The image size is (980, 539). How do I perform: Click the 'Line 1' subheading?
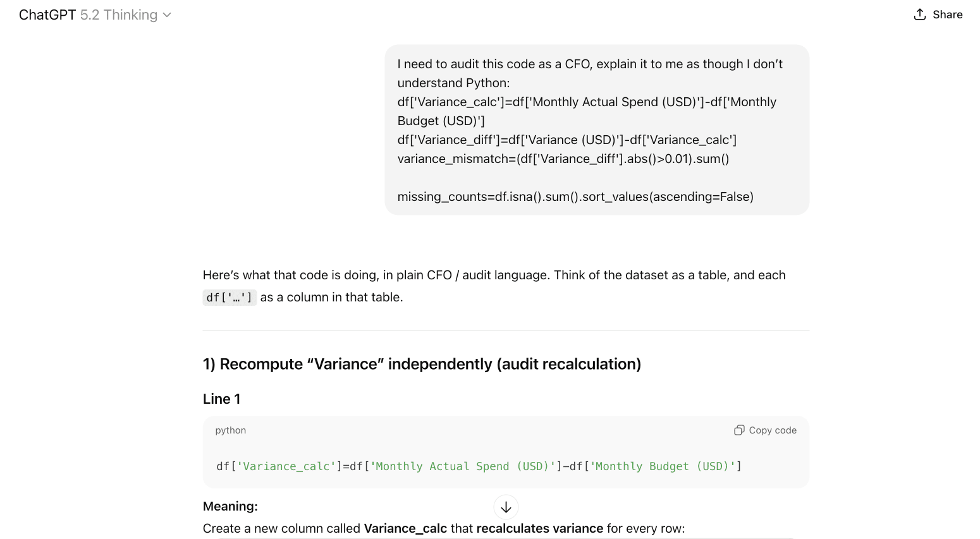pyautogui.click(x=221, y=399)
